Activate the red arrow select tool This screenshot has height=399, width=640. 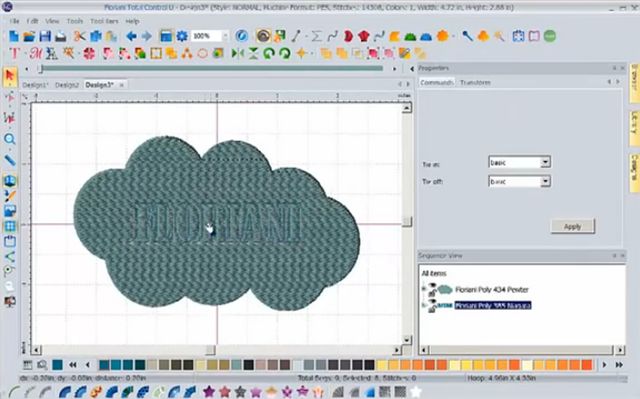[10, 76]
